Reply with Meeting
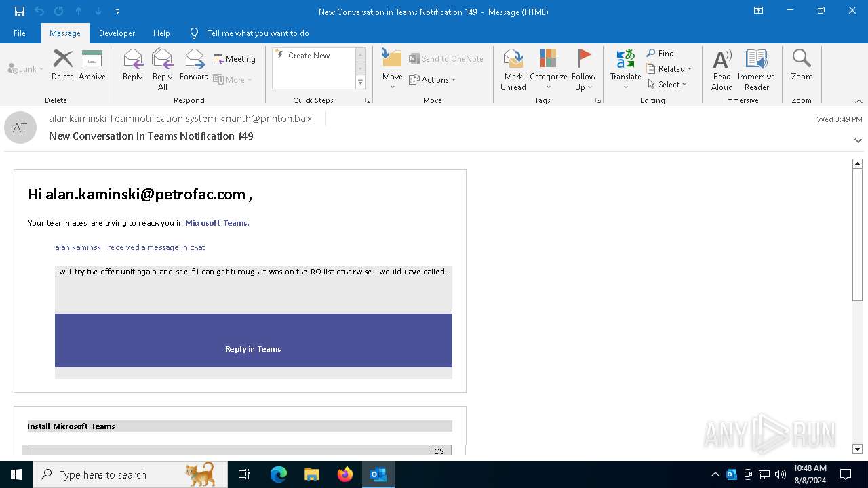Image resolution: width=868 pixels, height=488 pixels. click(235, 59)
